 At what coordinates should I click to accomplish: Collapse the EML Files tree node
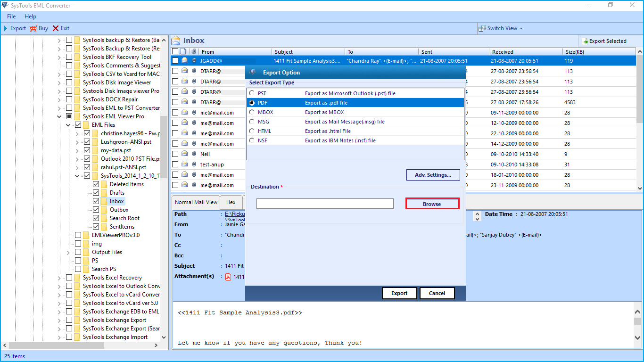68,125
